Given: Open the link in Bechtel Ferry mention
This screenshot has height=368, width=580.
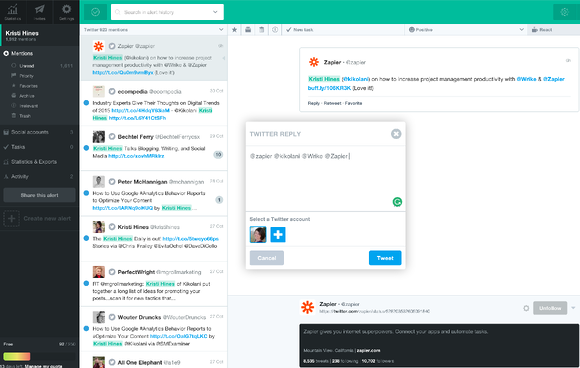Looking at the screenshot, I should [136, 156].
